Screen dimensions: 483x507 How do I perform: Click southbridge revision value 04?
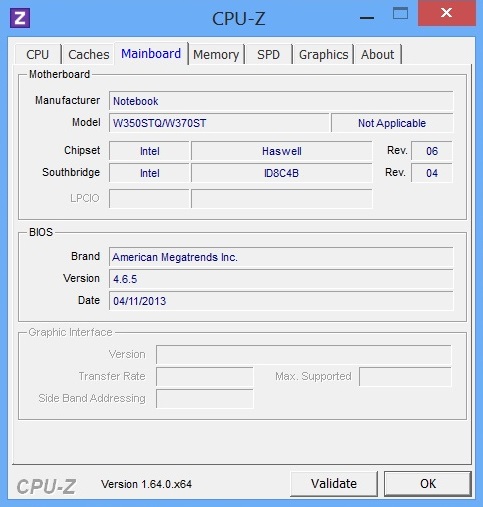(x=432, y=173)
